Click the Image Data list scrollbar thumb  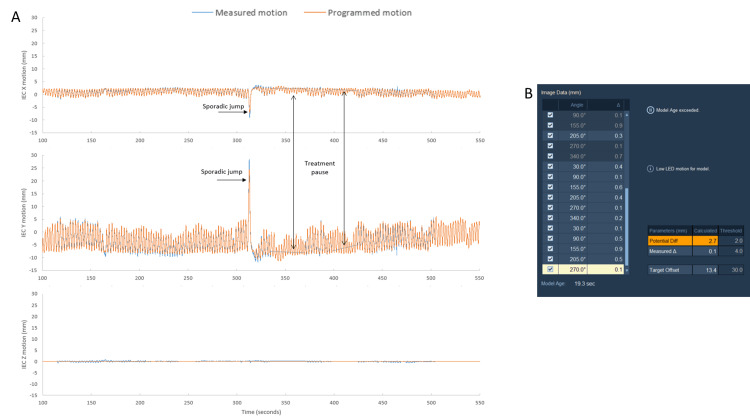click(x=627, y=227)
